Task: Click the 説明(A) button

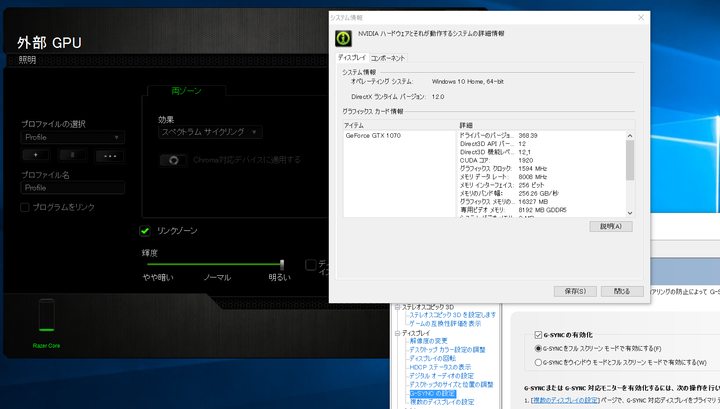Action: pos(611,226)
